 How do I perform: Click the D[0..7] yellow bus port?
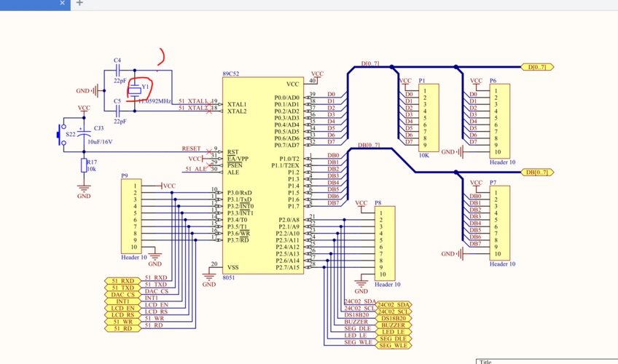(537, 67)
